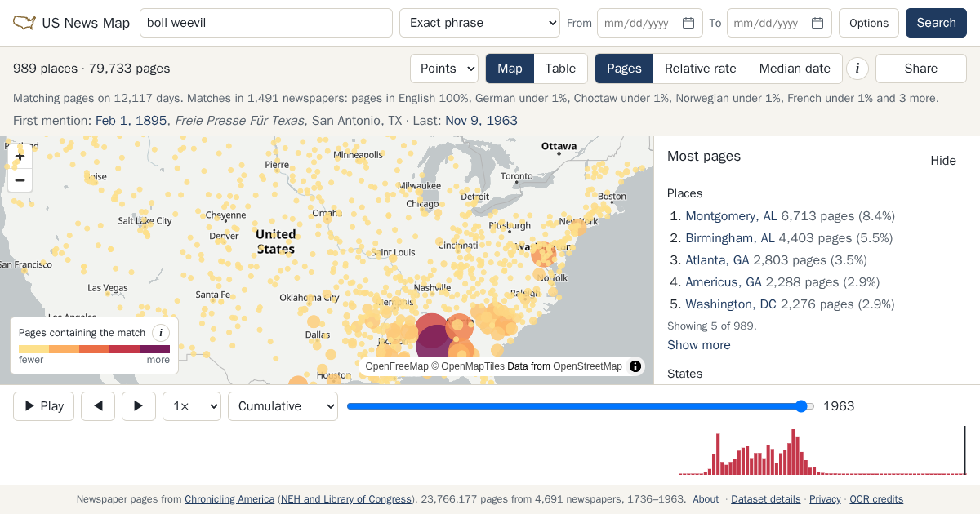This screenshot has width=980, height=514.
Task: Step backward one year
Action: 98,406
